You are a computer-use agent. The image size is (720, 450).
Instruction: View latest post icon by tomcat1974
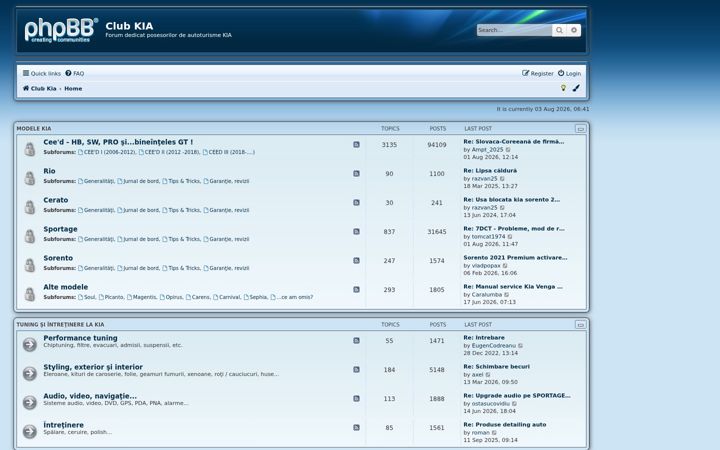coord(510,236)
